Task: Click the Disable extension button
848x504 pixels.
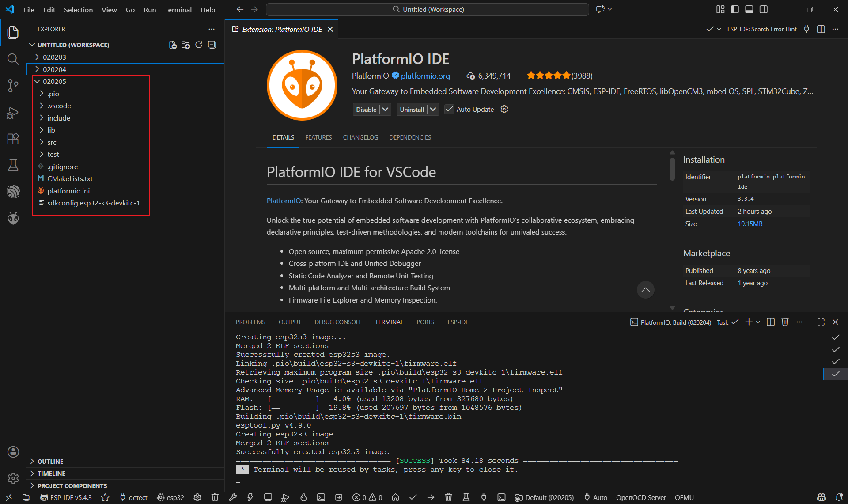Action: click(366, 110)
